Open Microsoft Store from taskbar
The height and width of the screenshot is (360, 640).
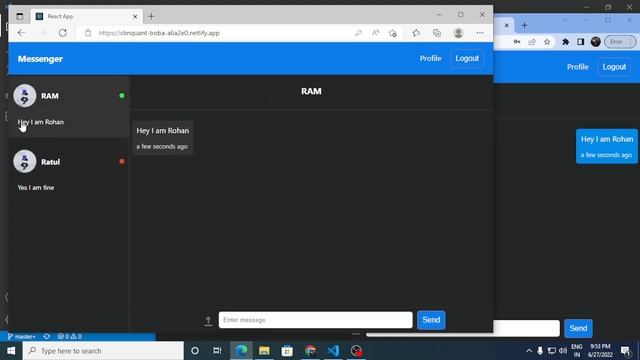(x=287, y=351)
